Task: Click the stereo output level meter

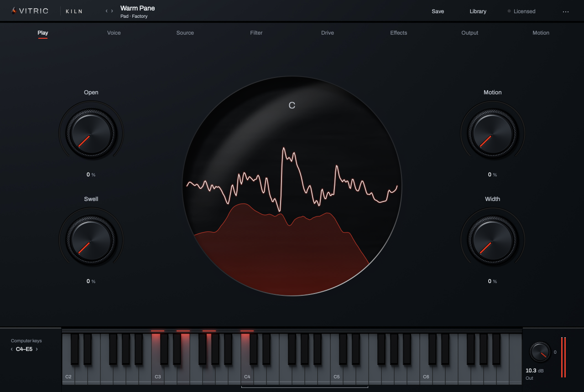Action: (563, 357)
